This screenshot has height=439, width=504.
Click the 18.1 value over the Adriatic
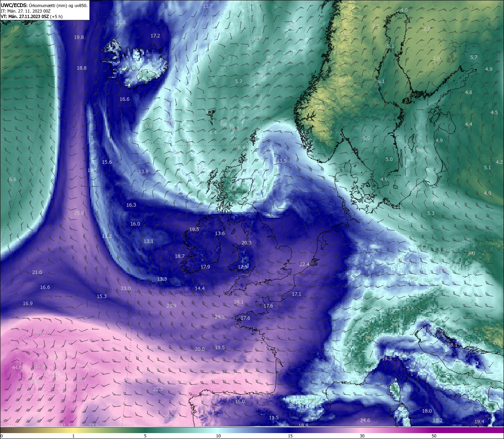(452, 345)
